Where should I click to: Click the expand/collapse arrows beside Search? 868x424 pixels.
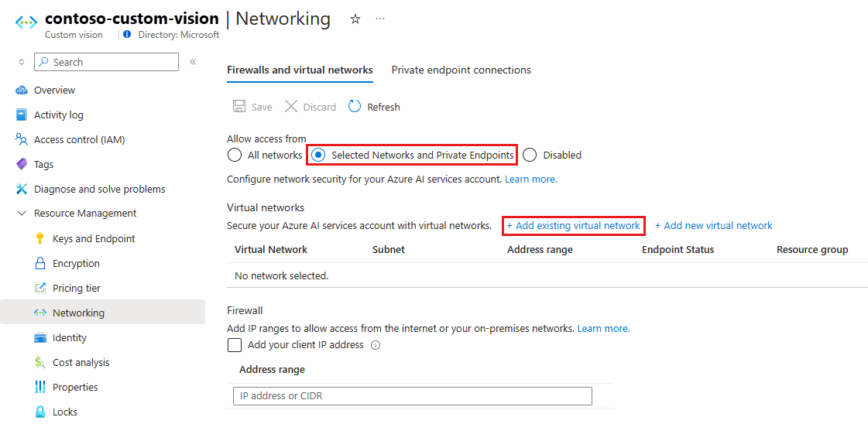coord(22,62)
